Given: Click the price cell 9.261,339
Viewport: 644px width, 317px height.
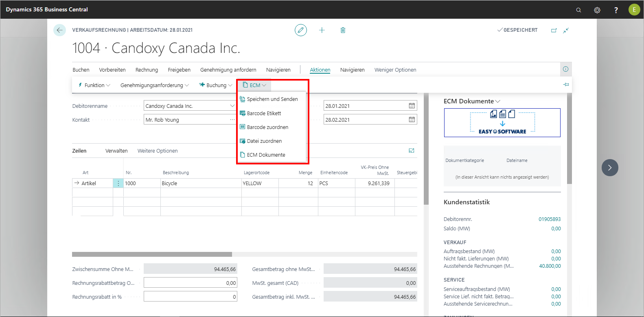Looking at the screenshot, I should (x=375, y=184).
